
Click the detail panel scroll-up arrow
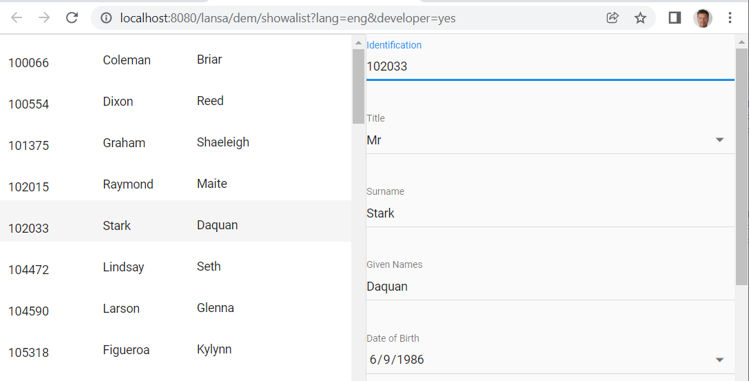pos(741,43)
